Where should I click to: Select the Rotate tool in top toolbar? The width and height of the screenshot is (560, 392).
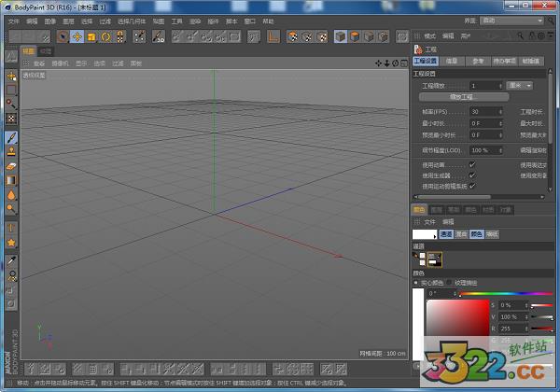click(105, 36)
